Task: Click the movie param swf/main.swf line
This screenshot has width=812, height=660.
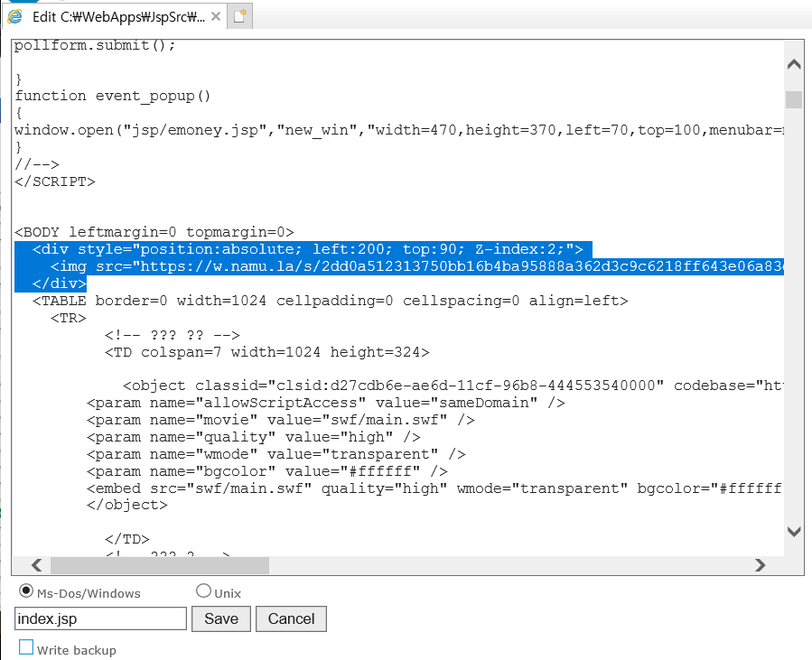Action: pos(281,421)
